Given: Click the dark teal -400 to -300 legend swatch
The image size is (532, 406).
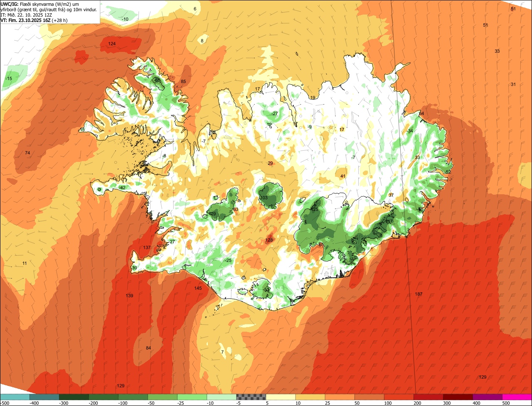Looking at the screenshot, I should [44, 397].
